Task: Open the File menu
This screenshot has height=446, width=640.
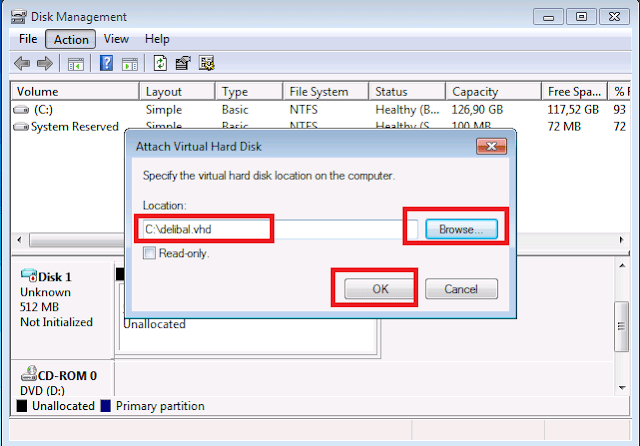Action: click(28, 39)
